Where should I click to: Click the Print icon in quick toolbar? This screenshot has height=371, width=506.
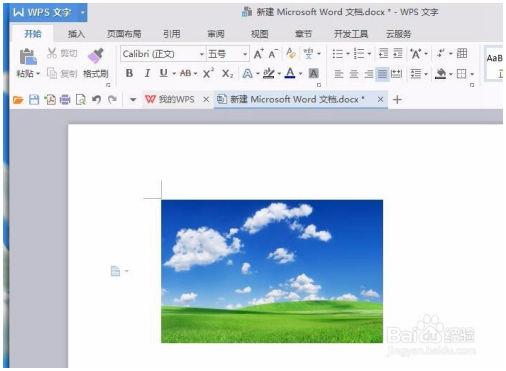65,99
